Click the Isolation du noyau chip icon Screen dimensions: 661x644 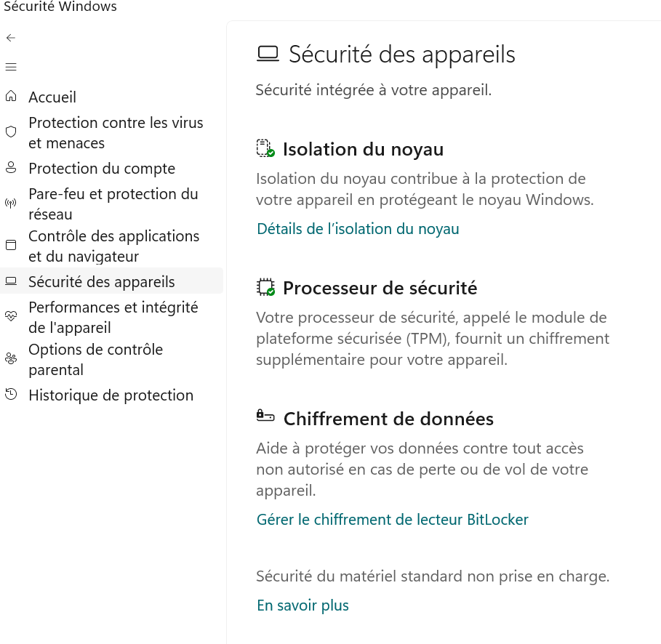tap(265, 149)
